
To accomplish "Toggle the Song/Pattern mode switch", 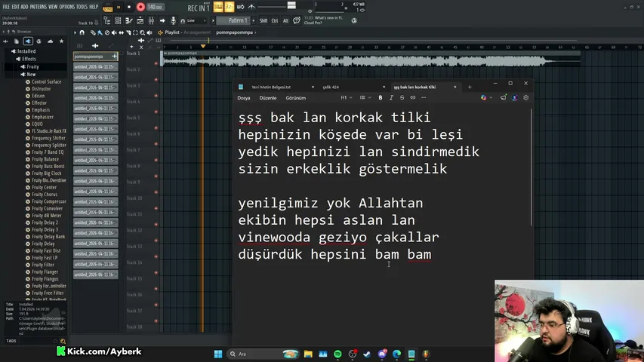I will (108, 8).
